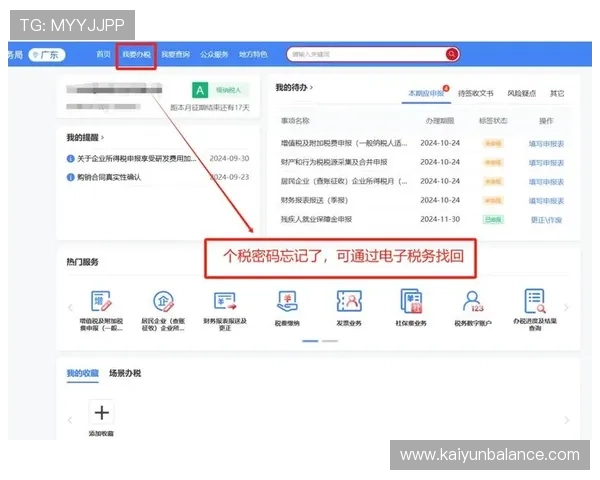Click 填写申报表 for 财务报表报送 row
Screen dimensions: 600x480
[x=546, y=201]
